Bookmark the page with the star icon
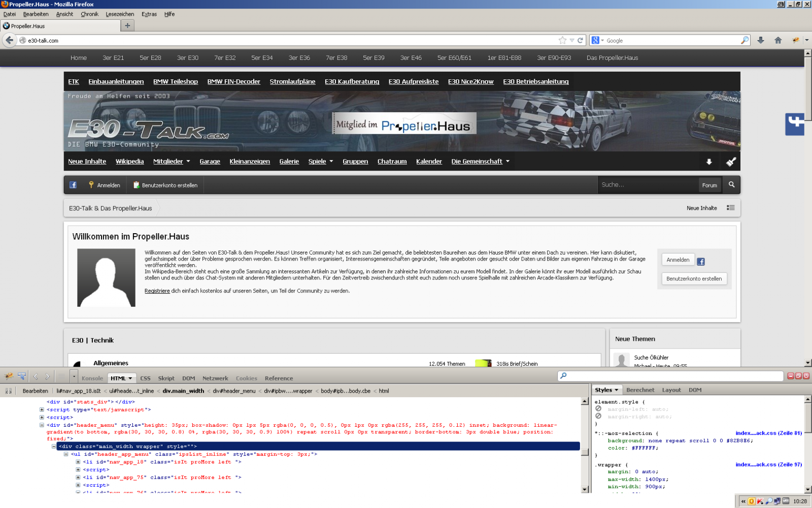 point(562,40)
